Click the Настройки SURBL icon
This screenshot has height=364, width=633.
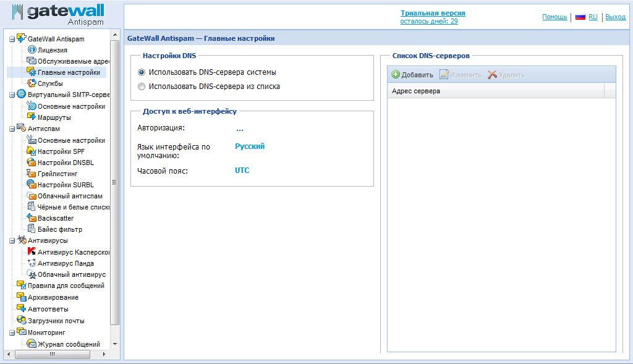(x=32, y=184)
